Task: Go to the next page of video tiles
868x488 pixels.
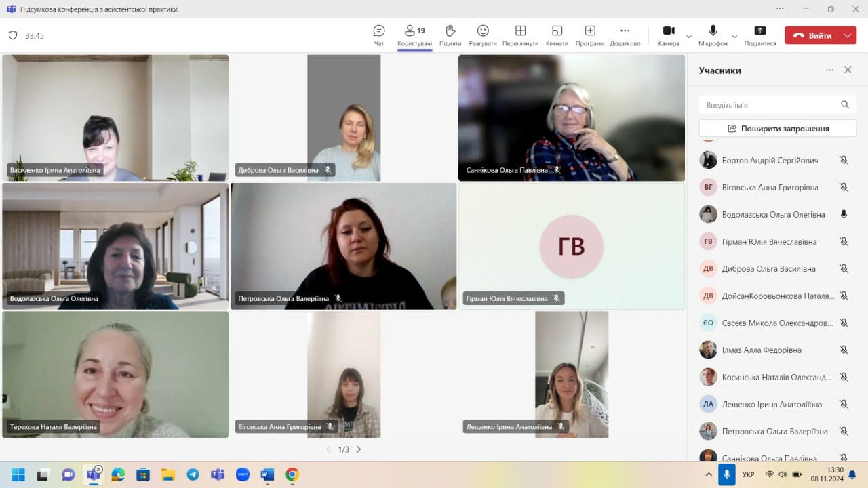Action: [359, 449]
